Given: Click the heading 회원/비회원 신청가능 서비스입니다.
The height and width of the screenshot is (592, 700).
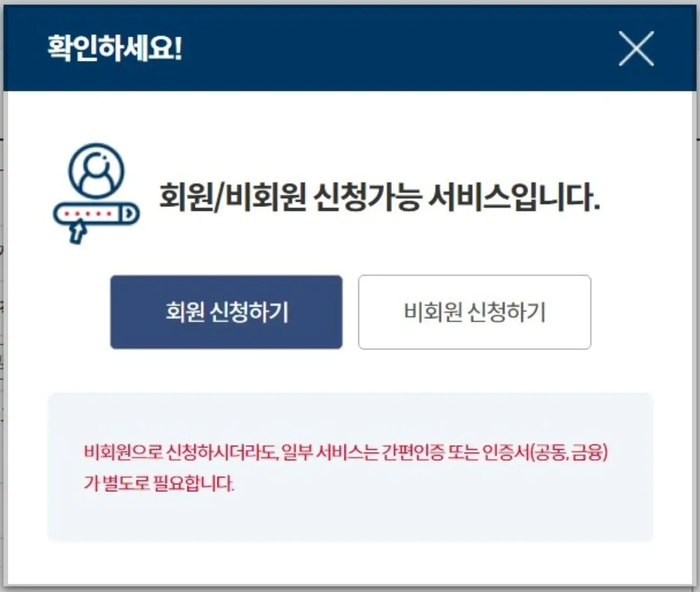Looking at the screenshot, I should 380,196.
